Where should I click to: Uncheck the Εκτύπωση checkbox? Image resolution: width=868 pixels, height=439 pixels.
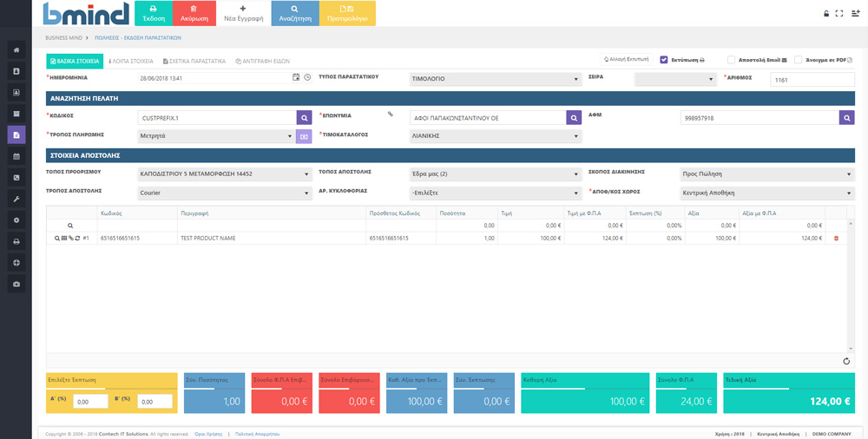coord(664,60)
